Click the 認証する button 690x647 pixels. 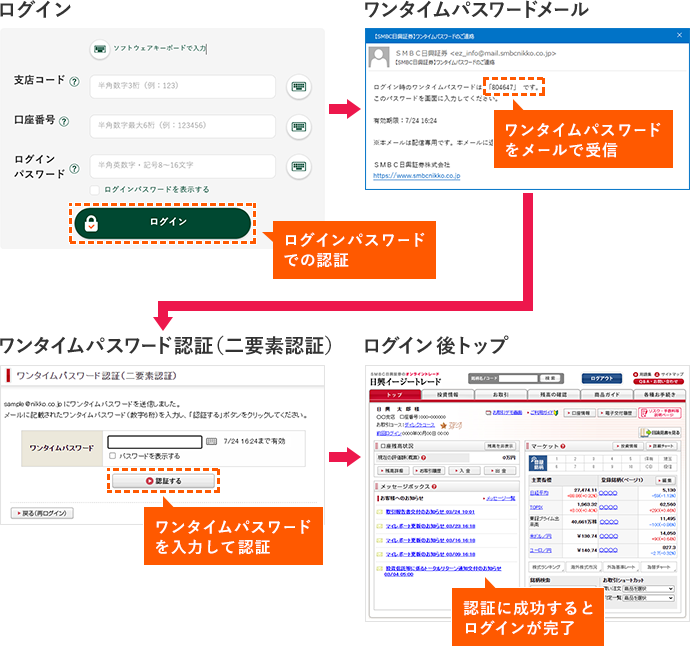162,481
